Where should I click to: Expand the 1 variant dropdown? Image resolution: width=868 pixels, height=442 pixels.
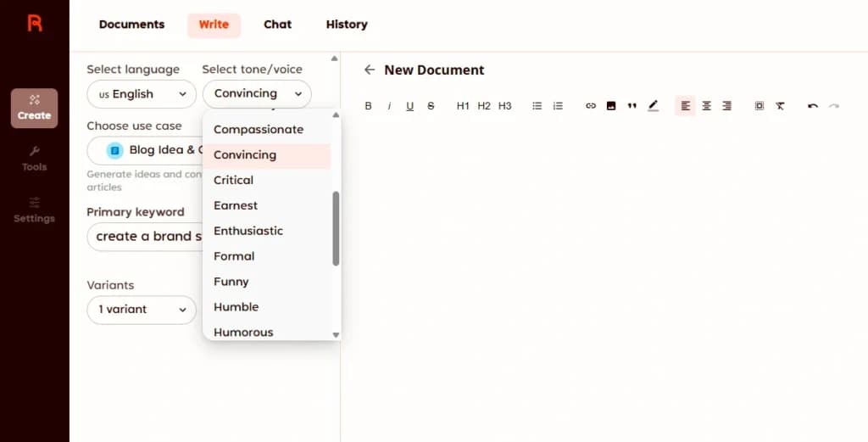(x=142, y=310)
